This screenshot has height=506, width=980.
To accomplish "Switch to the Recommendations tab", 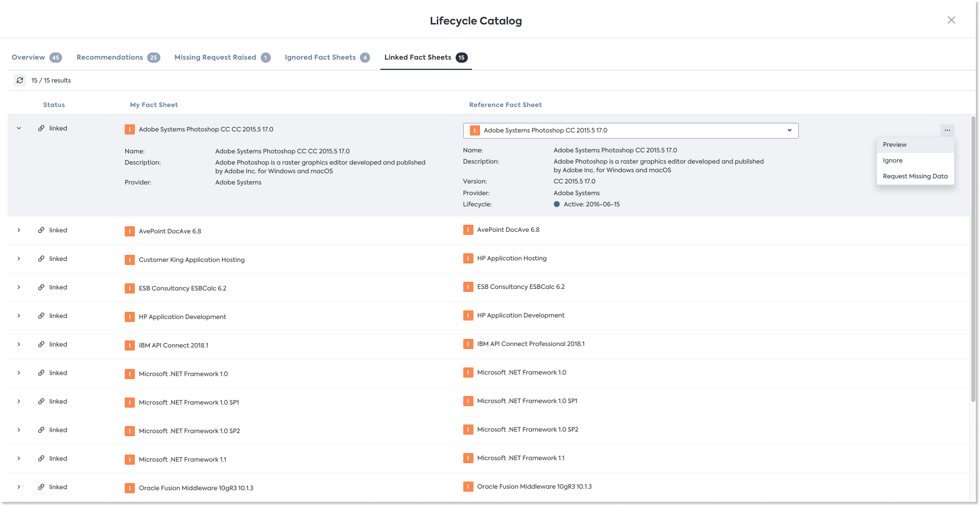I will click(118, 57).
